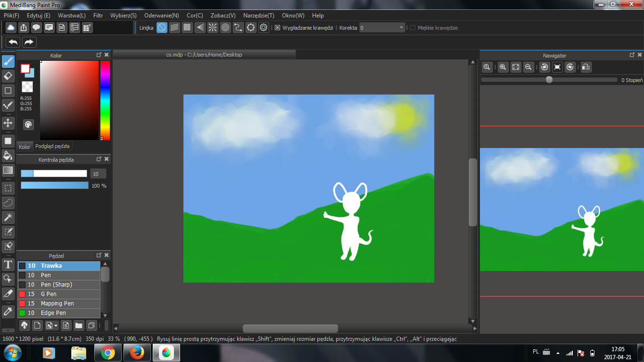Select the Text tool
The width and height of the screenshot is (644, 362).
8,264
